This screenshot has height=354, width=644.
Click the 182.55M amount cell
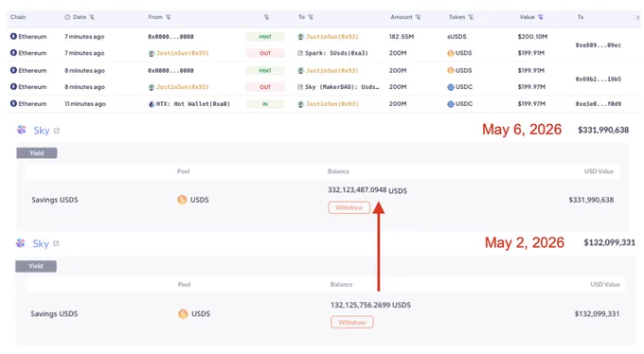pyautogui.click(x=402, y=37)
